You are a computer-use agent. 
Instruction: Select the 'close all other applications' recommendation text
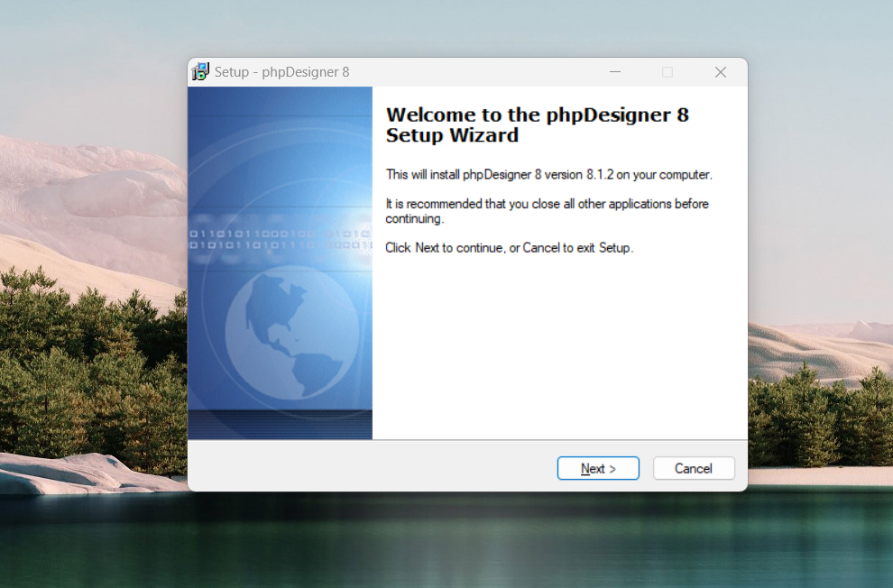click(x=547, y=211)
